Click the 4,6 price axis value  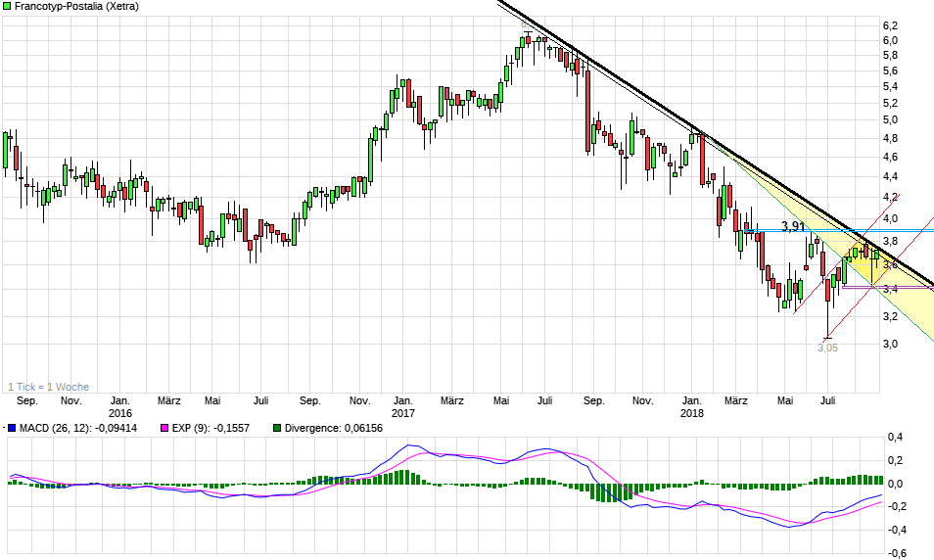(890, 157)
